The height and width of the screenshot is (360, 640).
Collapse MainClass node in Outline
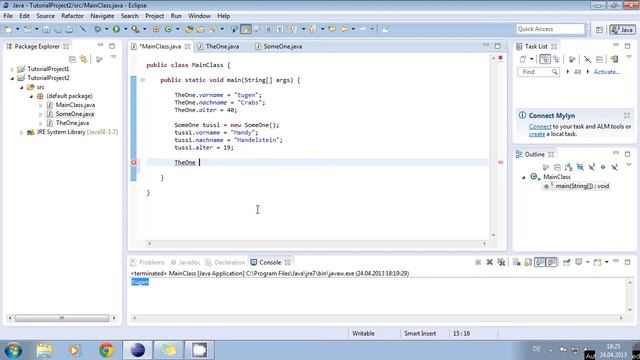pyautogui.click(x=524, y=177)
